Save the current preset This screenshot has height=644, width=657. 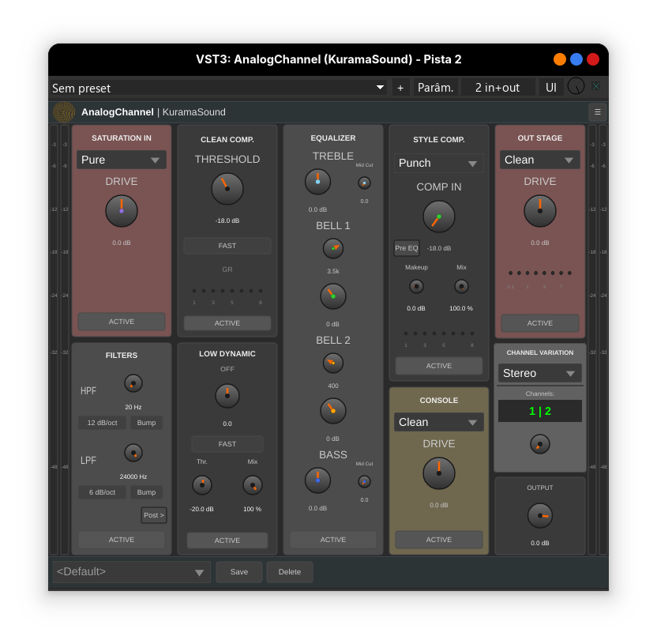point(238,571)
